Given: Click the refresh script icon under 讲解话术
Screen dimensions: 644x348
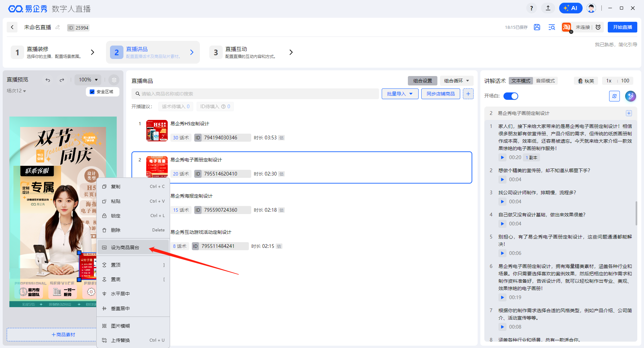Looking at the screenshot, I should (614, 96).
